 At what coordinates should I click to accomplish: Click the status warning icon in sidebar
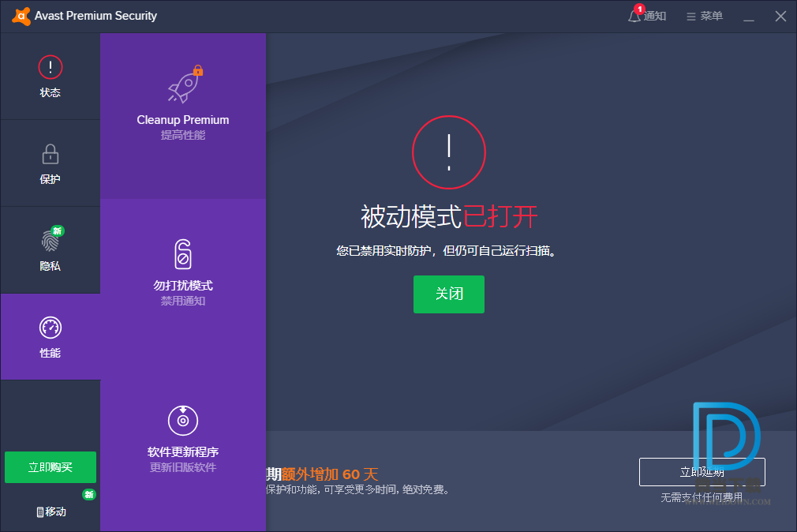coord(50,67)
